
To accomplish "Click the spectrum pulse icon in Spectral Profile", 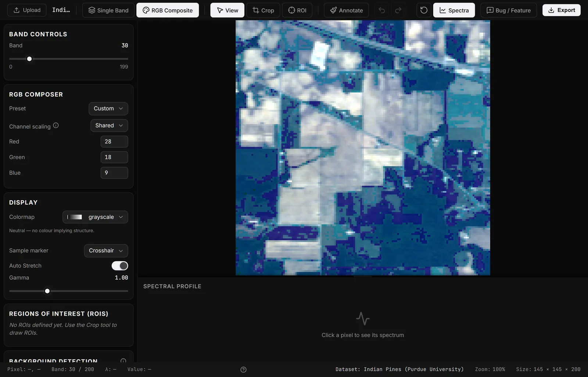I will [x=363, y=319].
